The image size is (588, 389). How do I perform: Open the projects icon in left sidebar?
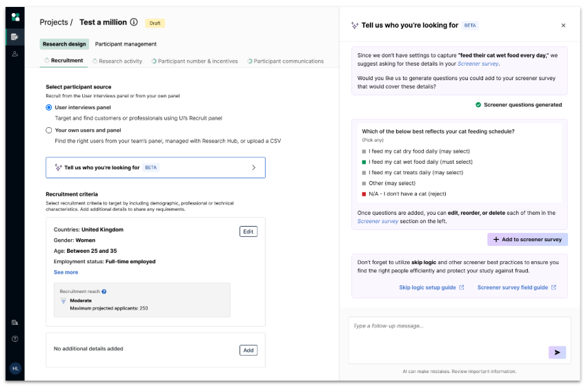tap(14, 37)
